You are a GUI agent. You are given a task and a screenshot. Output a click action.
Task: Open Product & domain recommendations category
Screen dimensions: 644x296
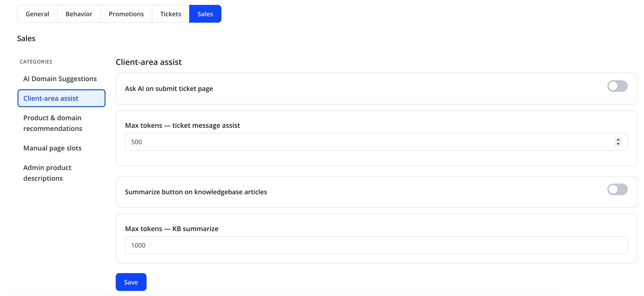62,123
